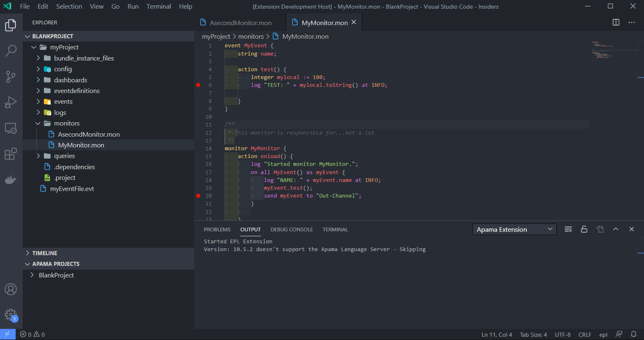Click the monitors breadcrumb segment
The image size is (644, 340).
point(251,37)
